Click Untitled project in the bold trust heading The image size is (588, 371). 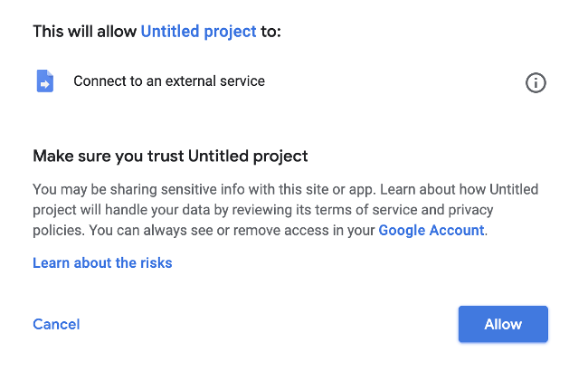pos(248,156)
